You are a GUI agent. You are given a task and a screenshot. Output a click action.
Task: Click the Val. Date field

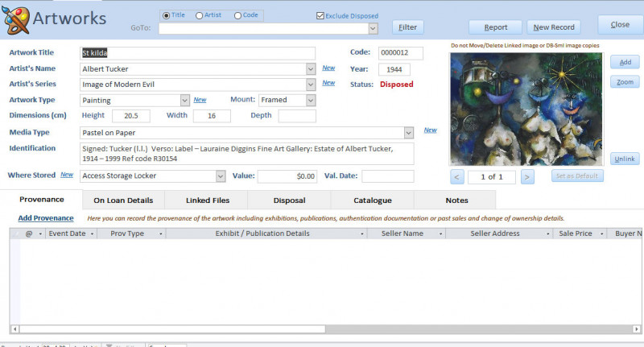pyautogui.click(x=388, y=176)
